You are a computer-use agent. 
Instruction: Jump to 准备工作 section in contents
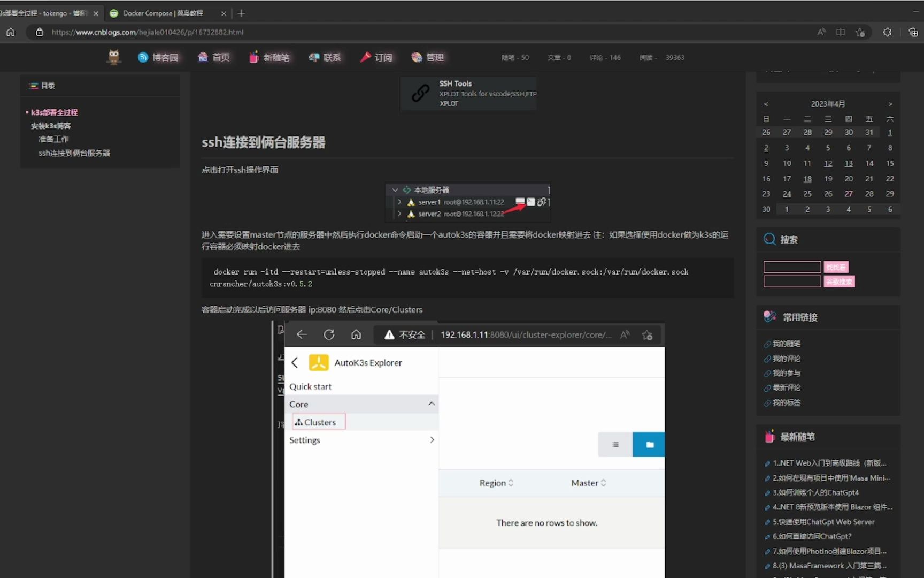click(53, 139)
